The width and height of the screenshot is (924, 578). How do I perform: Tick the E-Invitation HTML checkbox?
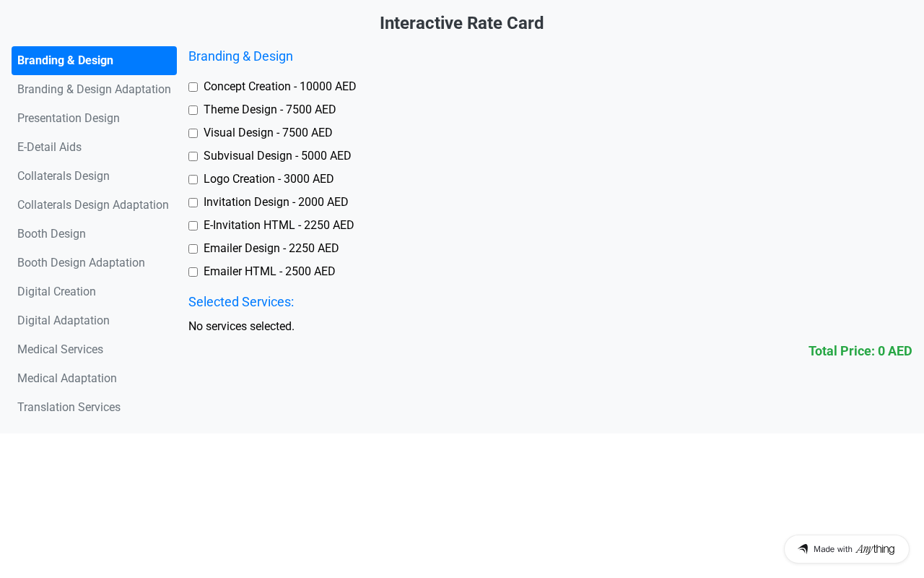pos(193,226)
